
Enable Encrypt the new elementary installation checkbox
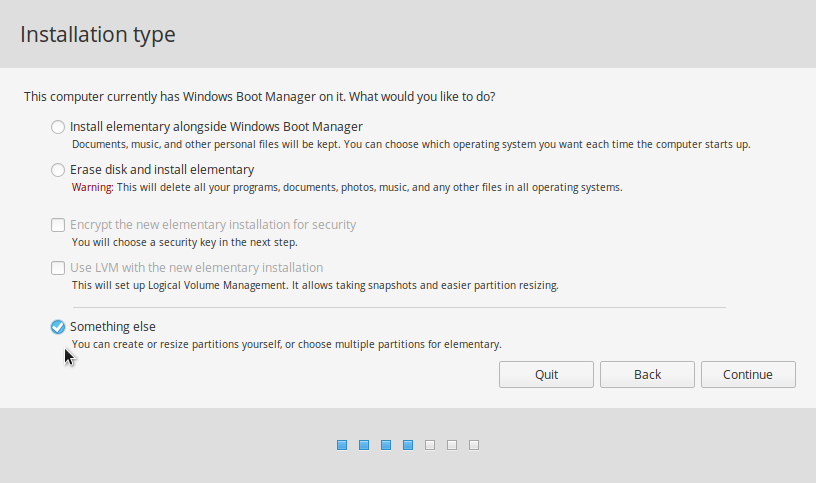[58, 225]
